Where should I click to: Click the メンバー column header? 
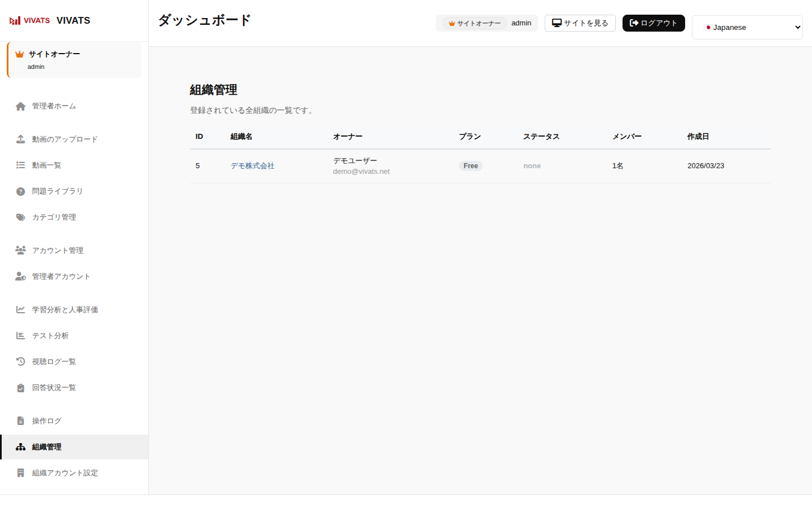coord(627,137)
